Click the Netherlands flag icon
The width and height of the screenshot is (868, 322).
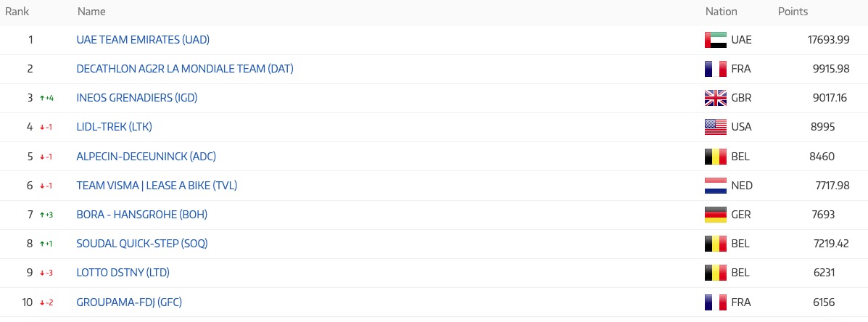715,186
